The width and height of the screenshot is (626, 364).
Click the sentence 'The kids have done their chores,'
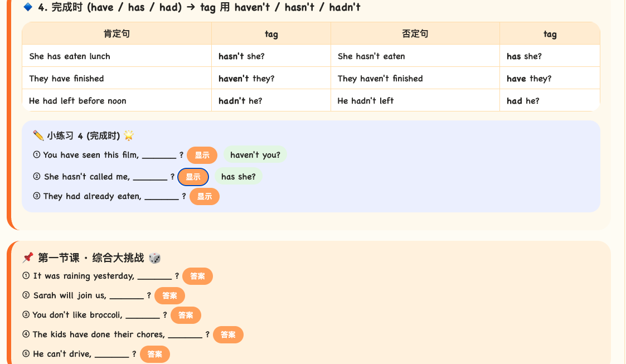click(99, 334)
